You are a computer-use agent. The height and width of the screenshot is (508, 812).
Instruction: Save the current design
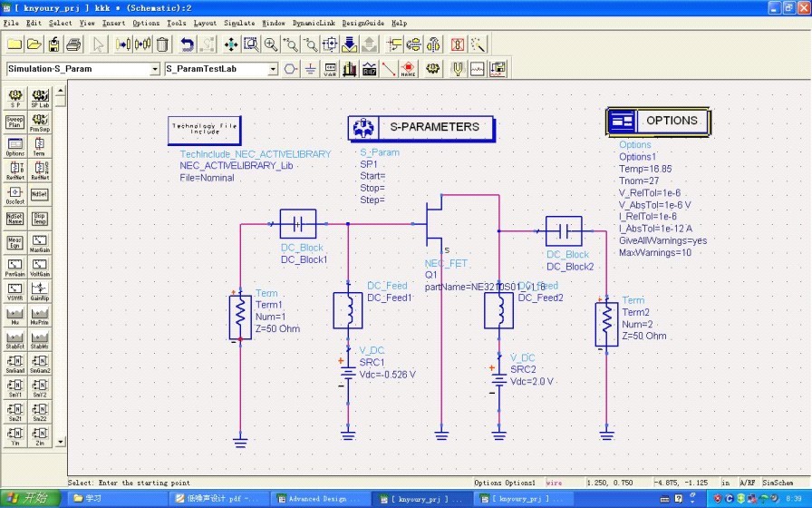point(53,44)
